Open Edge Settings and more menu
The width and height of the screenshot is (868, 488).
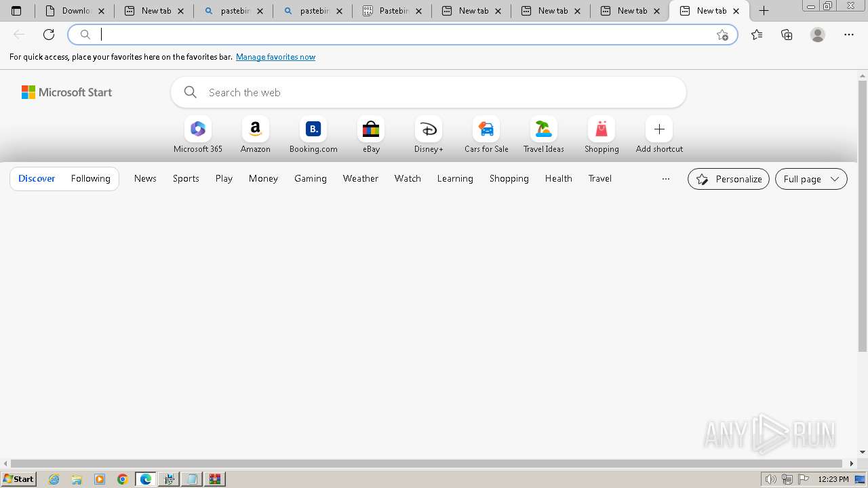pos(849,35)
